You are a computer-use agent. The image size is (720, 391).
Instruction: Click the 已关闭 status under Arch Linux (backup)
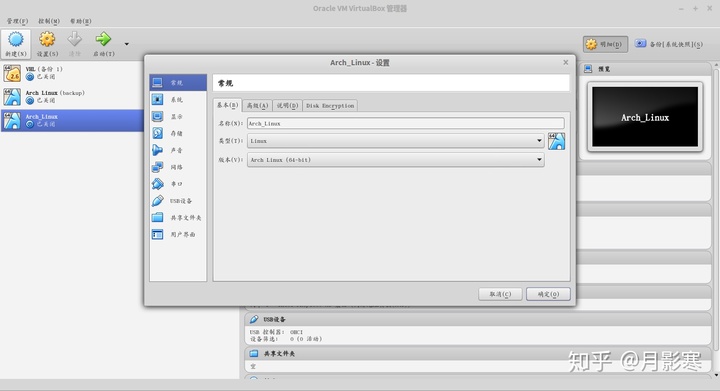46,100
